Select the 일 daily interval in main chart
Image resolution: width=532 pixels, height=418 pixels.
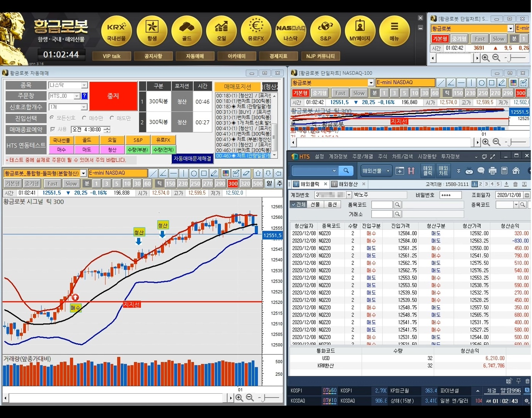269,183
